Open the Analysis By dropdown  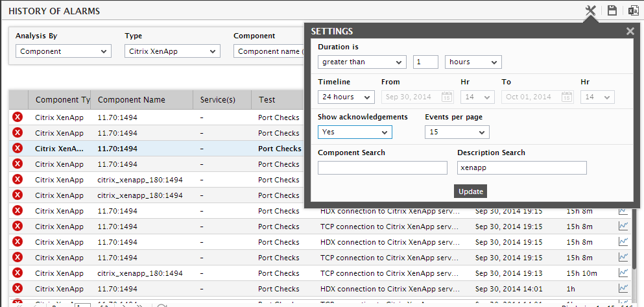click(x=64, y=51)
